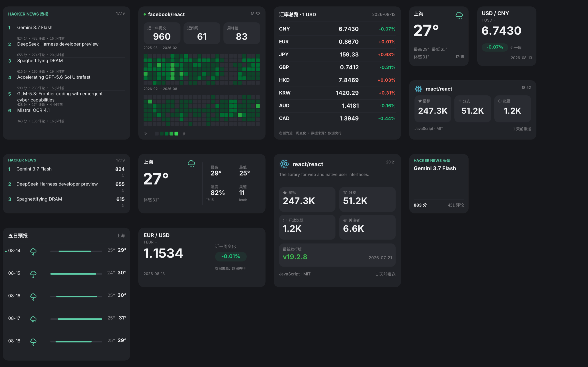Click the React logo in the 20:21 react/react card
The image size is (588, 367).
[x=284, y=164]
